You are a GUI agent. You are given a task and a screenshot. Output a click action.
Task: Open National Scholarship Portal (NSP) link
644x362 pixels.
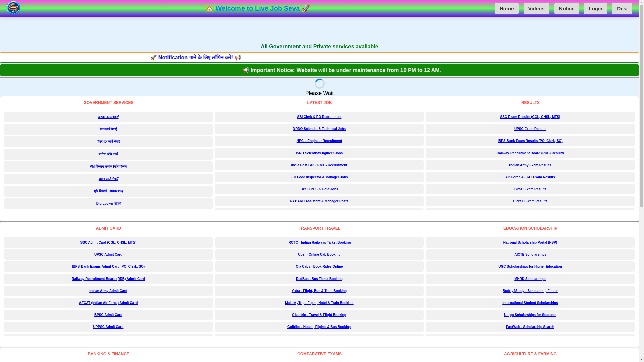coord(530,243)
